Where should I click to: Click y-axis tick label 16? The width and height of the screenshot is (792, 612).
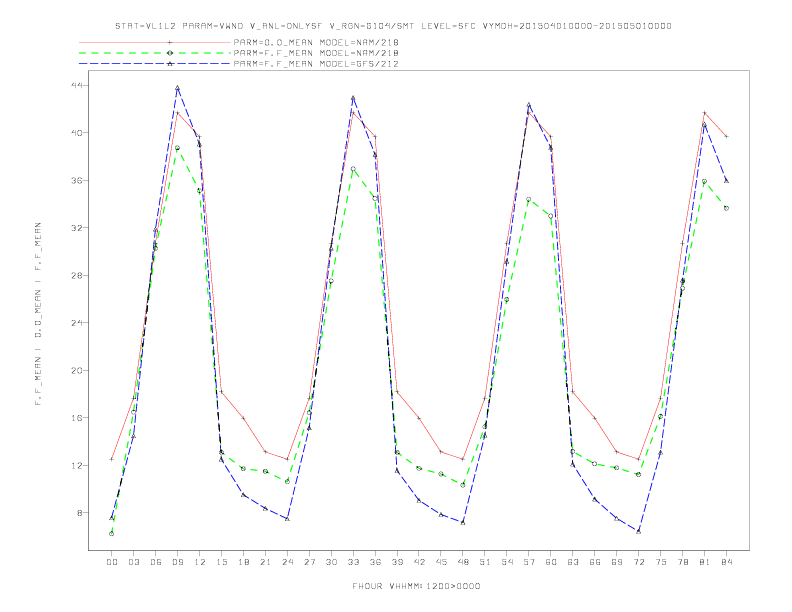[78, 418]
